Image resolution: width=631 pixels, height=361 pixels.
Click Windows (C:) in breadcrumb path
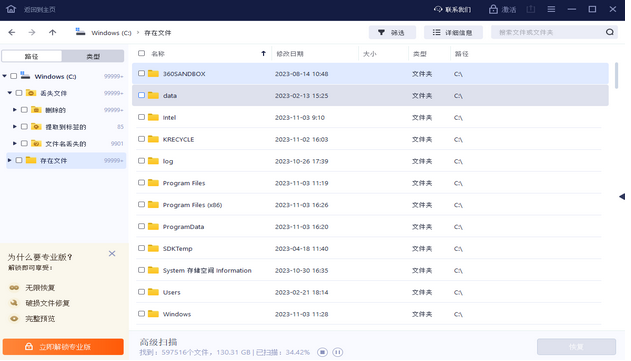[x=111, y=33]
